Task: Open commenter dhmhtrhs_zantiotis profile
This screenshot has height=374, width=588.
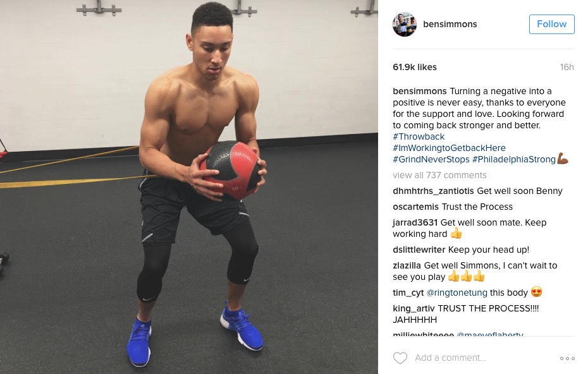Action: (433, 191)
